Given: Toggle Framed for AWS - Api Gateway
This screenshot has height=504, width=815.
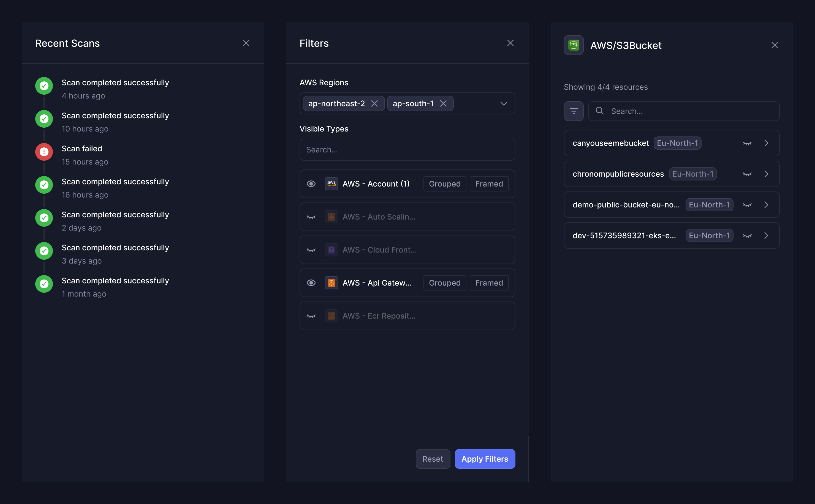Looking at the screenshot, I should click(x=489, y=283).
